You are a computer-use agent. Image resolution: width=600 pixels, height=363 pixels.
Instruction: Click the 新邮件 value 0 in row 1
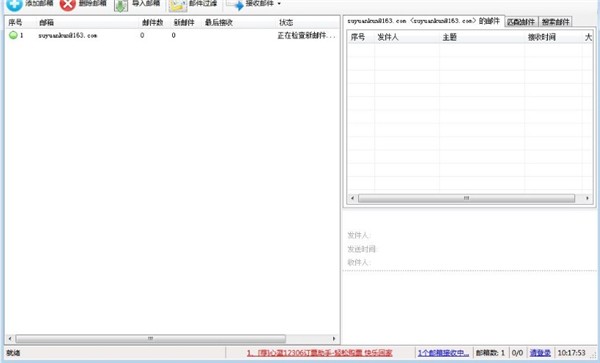click(x=173, y=35)
